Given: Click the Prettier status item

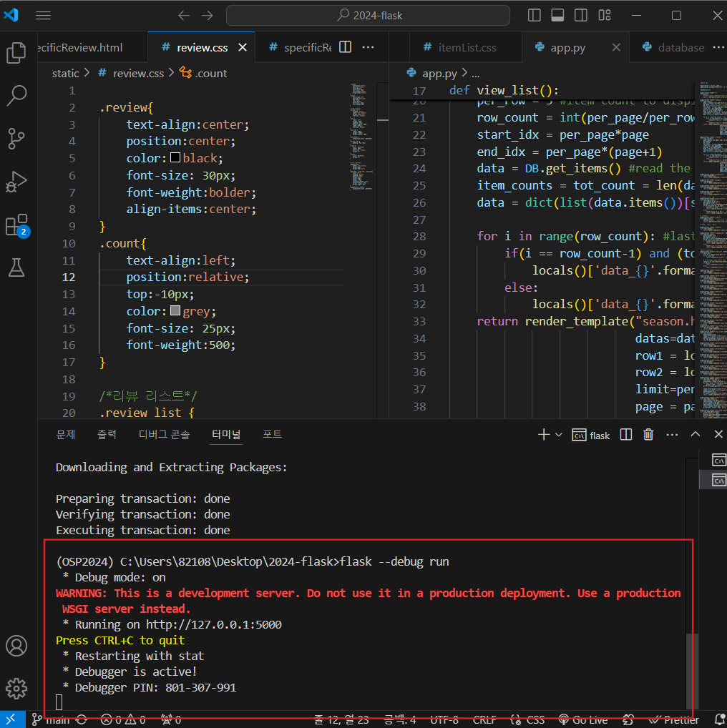Looking at the screenshot, I should point(674,719).
